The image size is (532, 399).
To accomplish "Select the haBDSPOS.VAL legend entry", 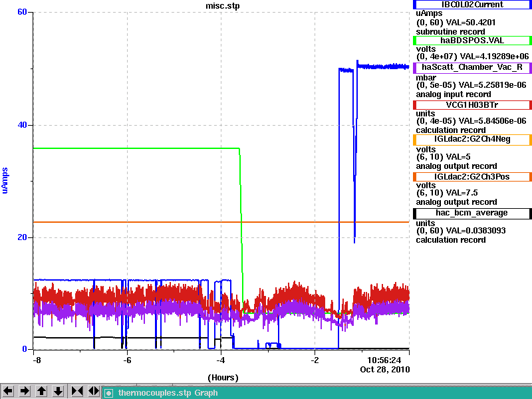I will (x=472, y=41).
